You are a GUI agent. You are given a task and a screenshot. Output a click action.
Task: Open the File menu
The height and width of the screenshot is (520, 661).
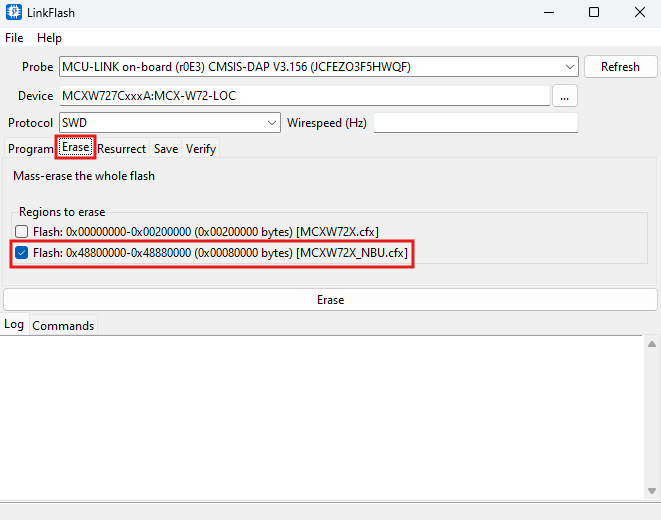(x=14, y=38)
